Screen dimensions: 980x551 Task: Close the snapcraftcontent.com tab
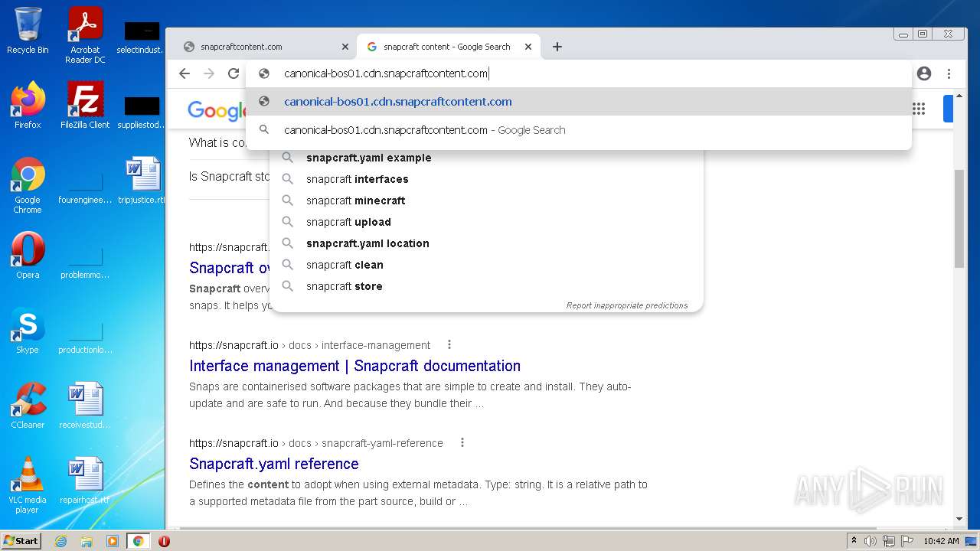click(x=345, y=47)
